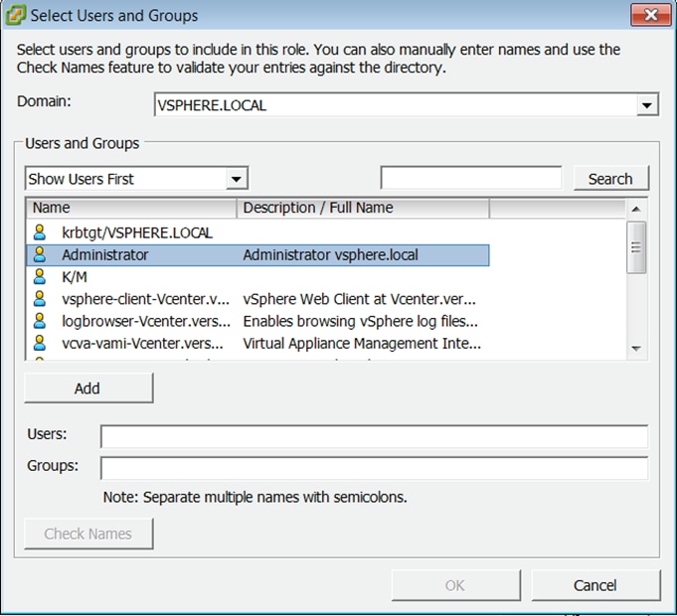The width and height of the screenshot is (677, 616).
Task: Click the Administrator user icon
Action: tap(40, 254)
